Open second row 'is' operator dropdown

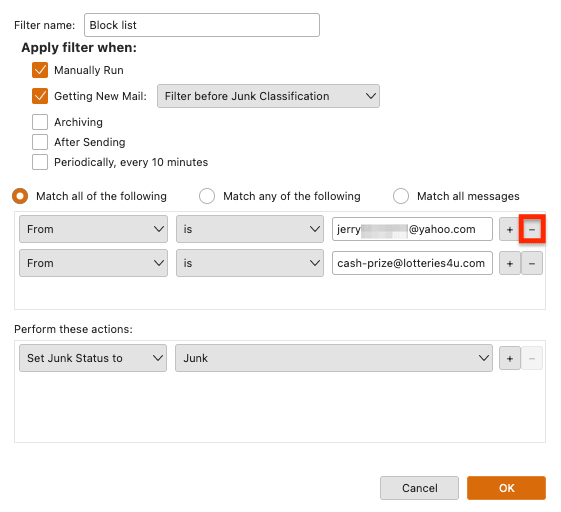pyautogui.click(x=250, y=263)
